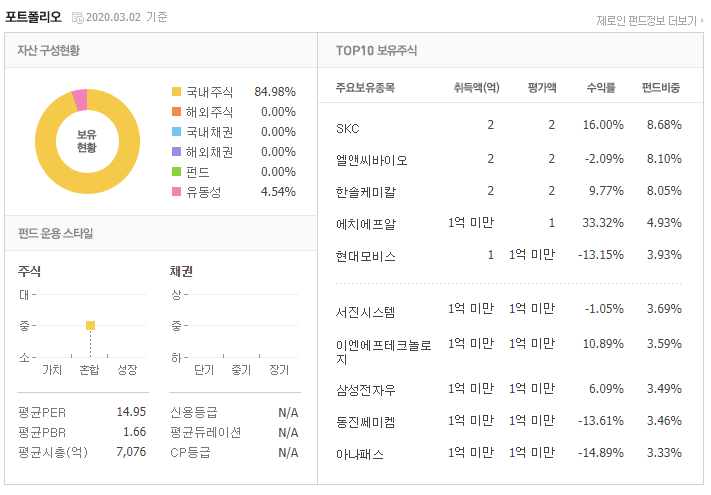
Task: Click the 포트폴리오 title
Action: (x=33, y=17)
